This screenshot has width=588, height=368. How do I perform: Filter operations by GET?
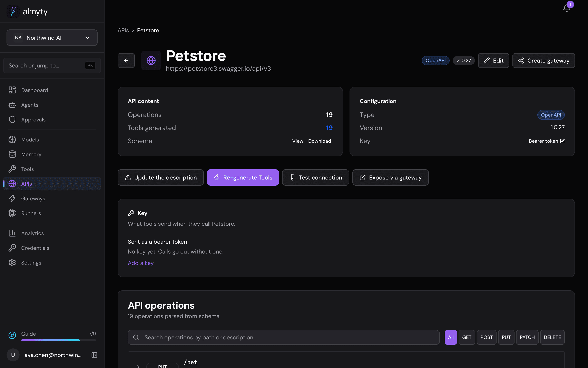[x=467, y=337]
